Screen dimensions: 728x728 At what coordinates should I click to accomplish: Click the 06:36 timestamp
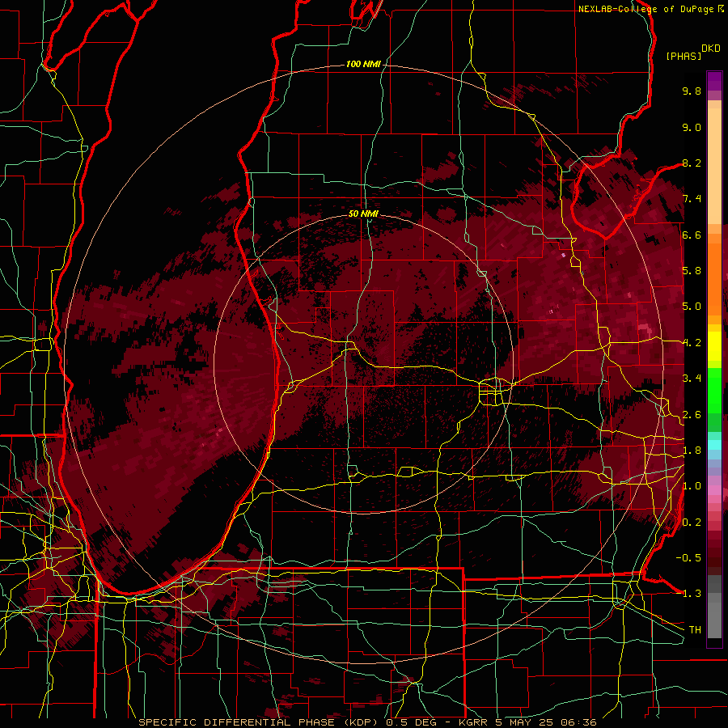coord(578,722)
